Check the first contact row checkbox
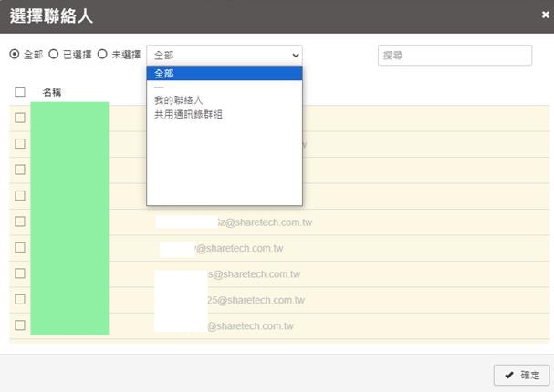Screen dimensions: 554x392 pos(20,118)
